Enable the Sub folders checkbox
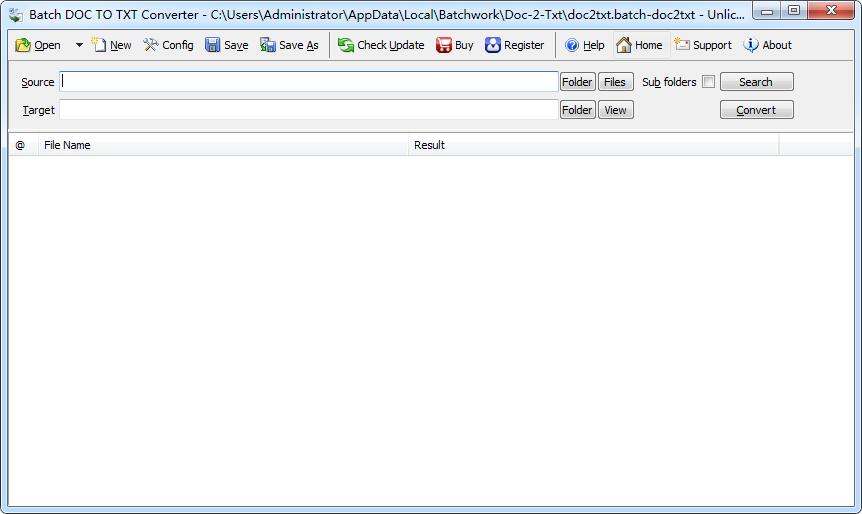Screen dimensions: 862x514 709,82
